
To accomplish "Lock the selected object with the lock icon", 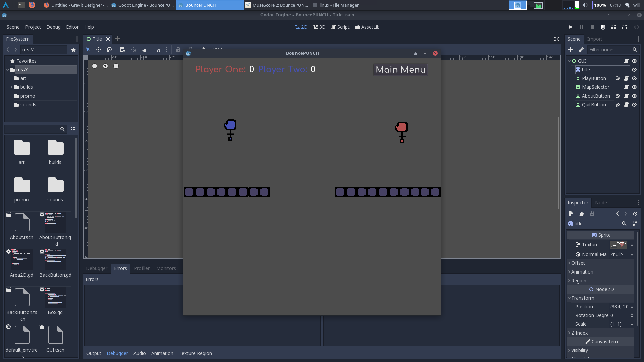I will (x=178, y=49).
